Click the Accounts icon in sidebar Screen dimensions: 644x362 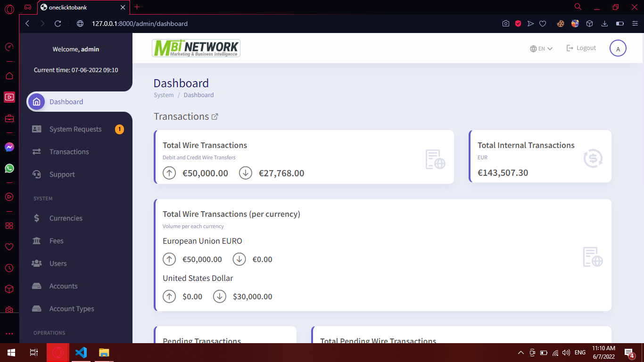[x=37, y=286]
